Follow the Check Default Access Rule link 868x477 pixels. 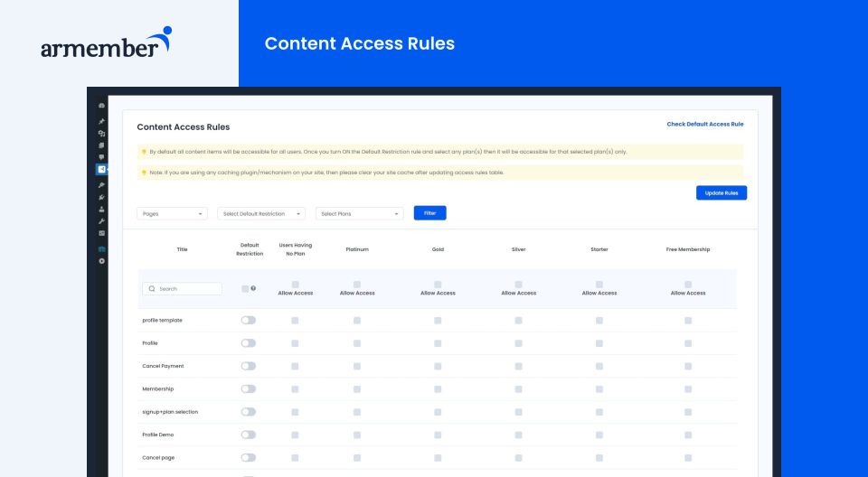704,124
